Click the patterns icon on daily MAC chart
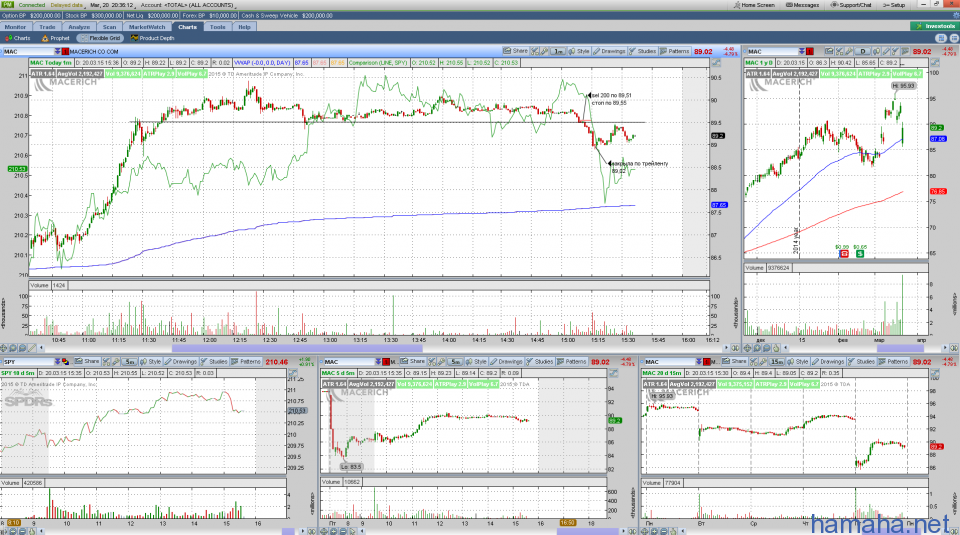Viewport: 960px width, 535px height. coord(905,51)
